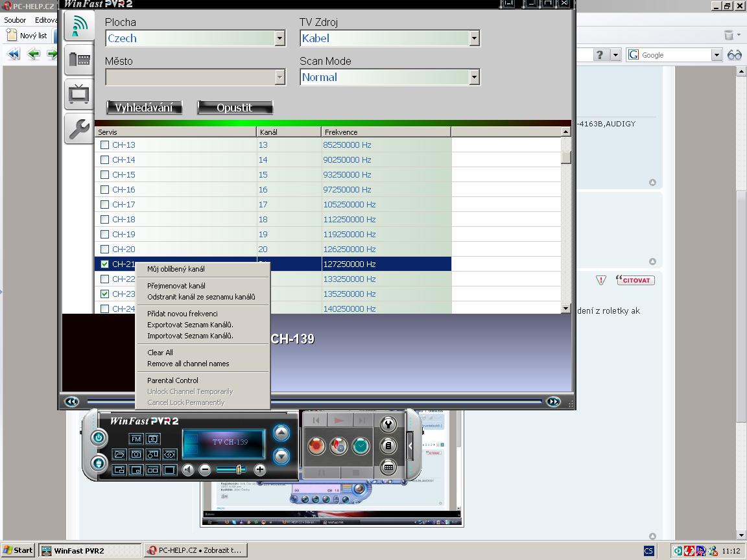Choose Můj oblíbený kanál from context menu
Viewport: 747px width, 560px height.
coord(176,269)
